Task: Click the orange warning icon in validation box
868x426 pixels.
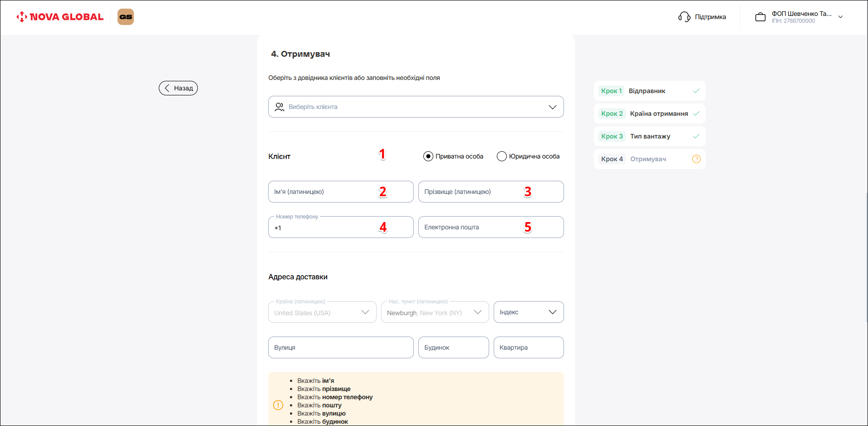Action: (278, 405)
